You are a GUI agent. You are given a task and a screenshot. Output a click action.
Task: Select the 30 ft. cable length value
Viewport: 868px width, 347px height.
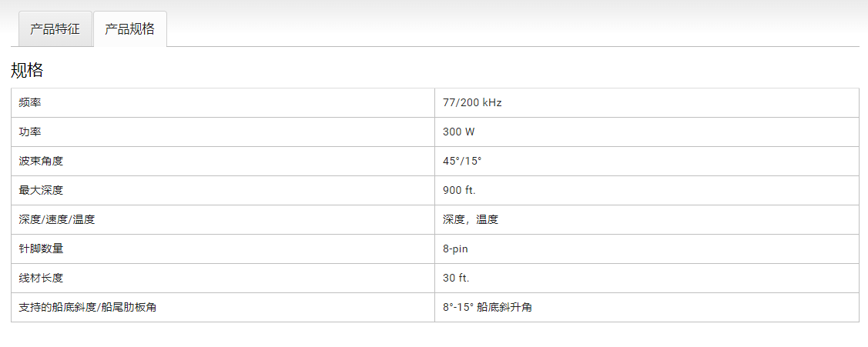coord(456,278)
